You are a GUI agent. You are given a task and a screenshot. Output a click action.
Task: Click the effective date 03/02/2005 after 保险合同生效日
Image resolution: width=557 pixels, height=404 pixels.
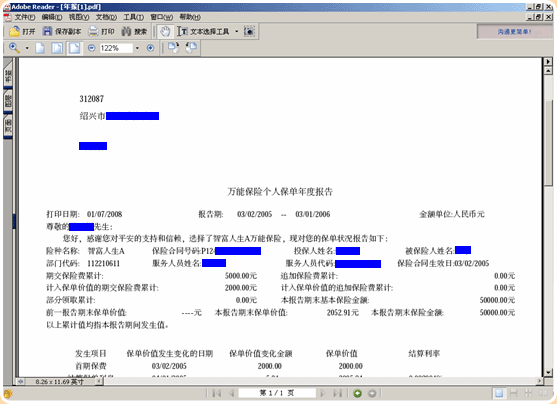472,263
